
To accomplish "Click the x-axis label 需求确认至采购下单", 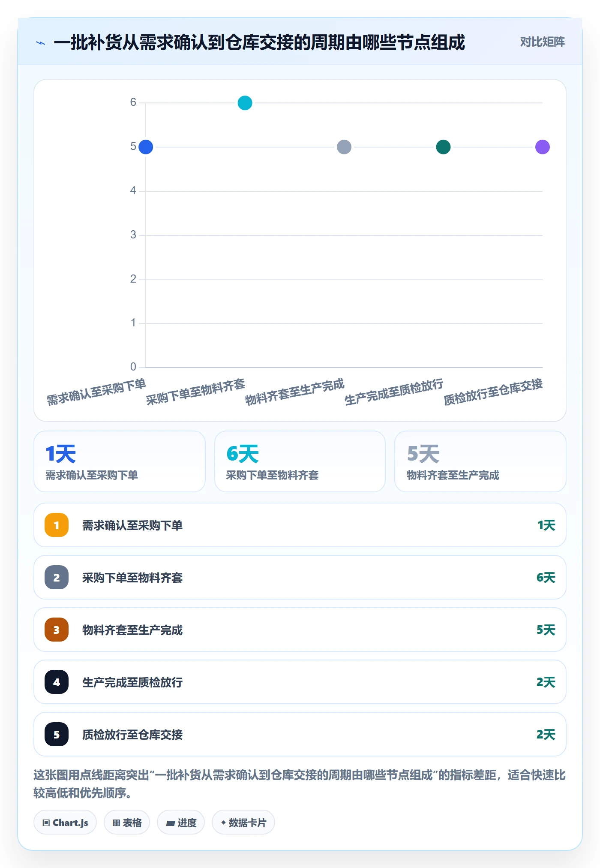I will point(96,392).
